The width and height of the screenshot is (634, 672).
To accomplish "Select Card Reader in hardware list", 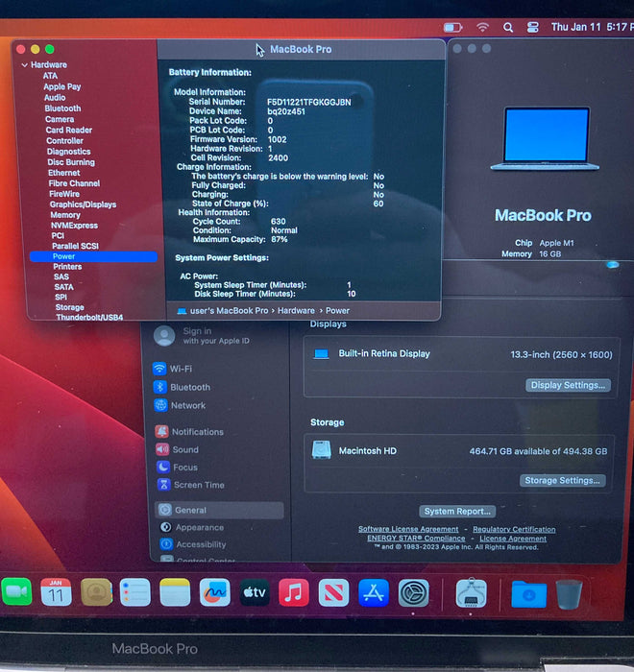I will pyautogui.click(x=68, y=130).
